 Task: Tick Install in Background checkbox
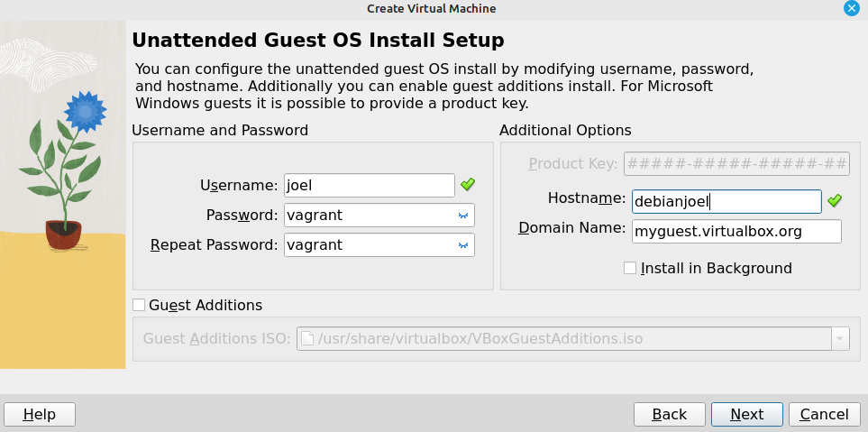tap(630, 268)
